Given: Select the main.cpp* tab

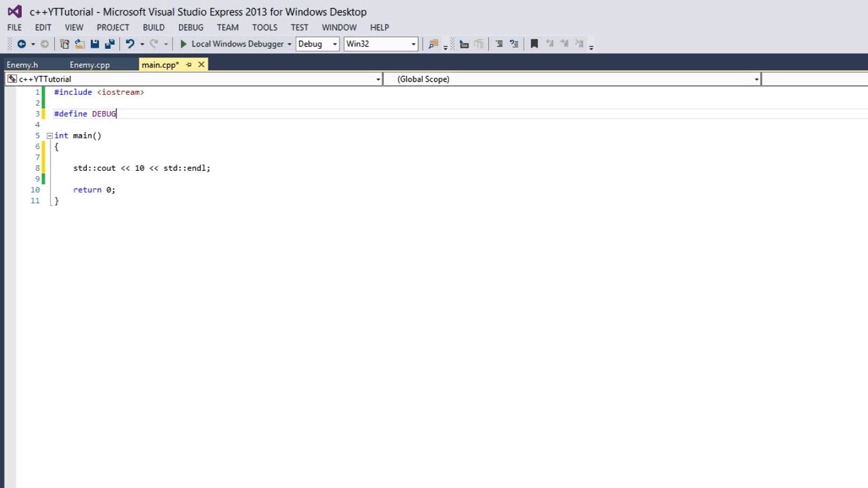Looking at the screenshot, I should [x=160, y=65].
